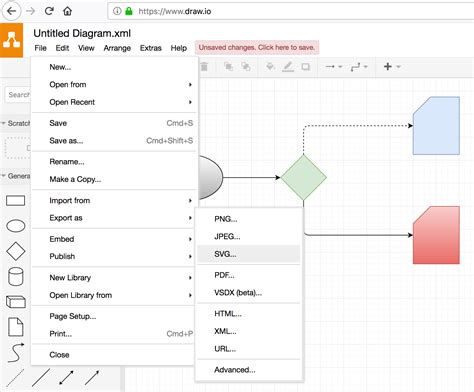This screenshot has width=474, height=392.
Task: Expand the Open Library from submenu
Action: 113,295
